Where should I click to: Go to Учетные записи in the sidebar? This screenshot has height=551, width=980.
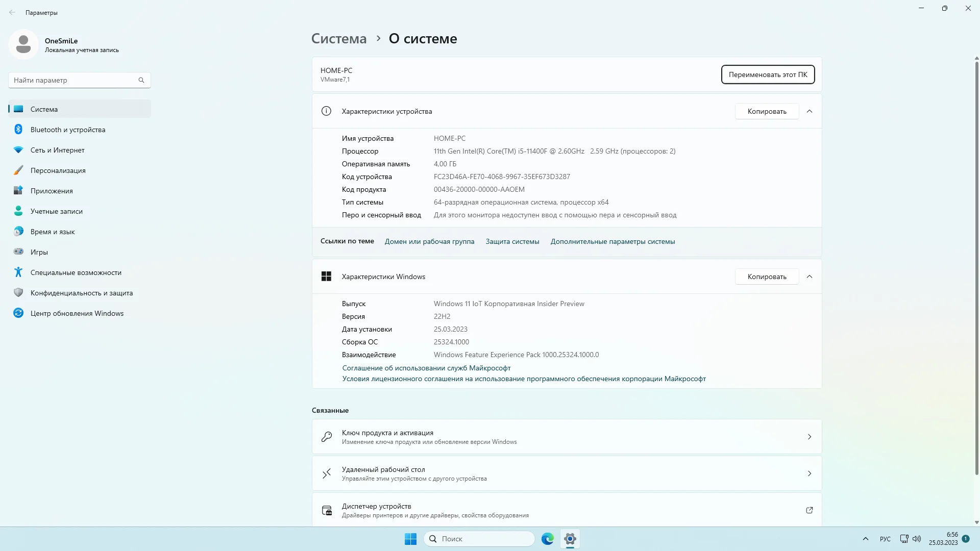[x=56, y=211]
